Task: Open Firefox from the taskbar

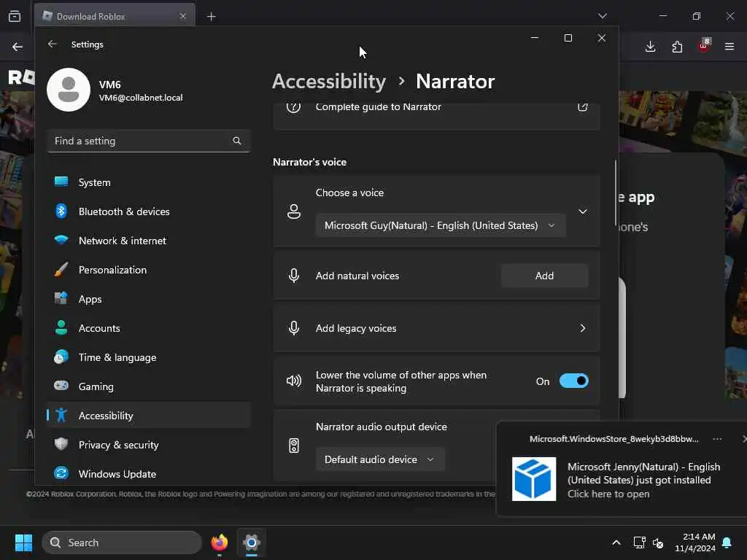Action: [219, 542]
